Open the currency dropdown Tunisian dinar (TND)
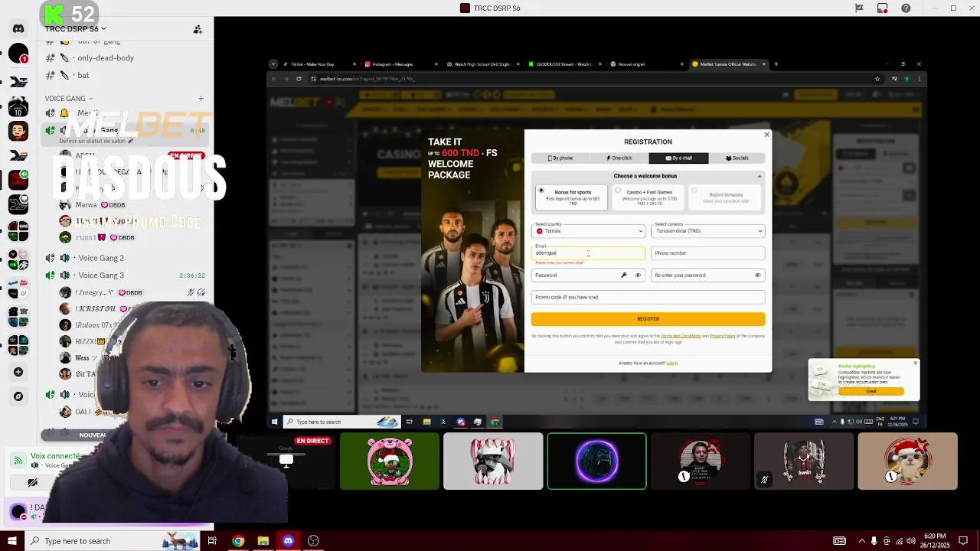Viewport: 980px width, 551px height. pyautogui.click(x=707, y=230)
